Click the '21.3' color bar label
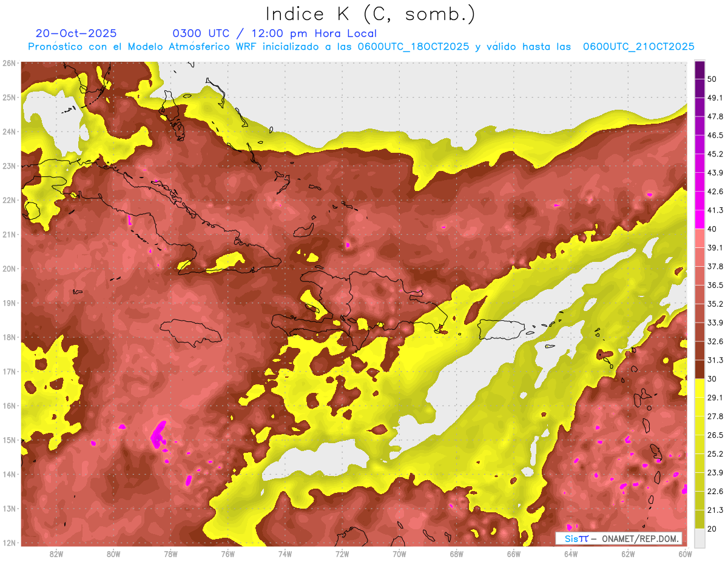The height and width of the screenshot is (562, 728). [x=715, y=510]
